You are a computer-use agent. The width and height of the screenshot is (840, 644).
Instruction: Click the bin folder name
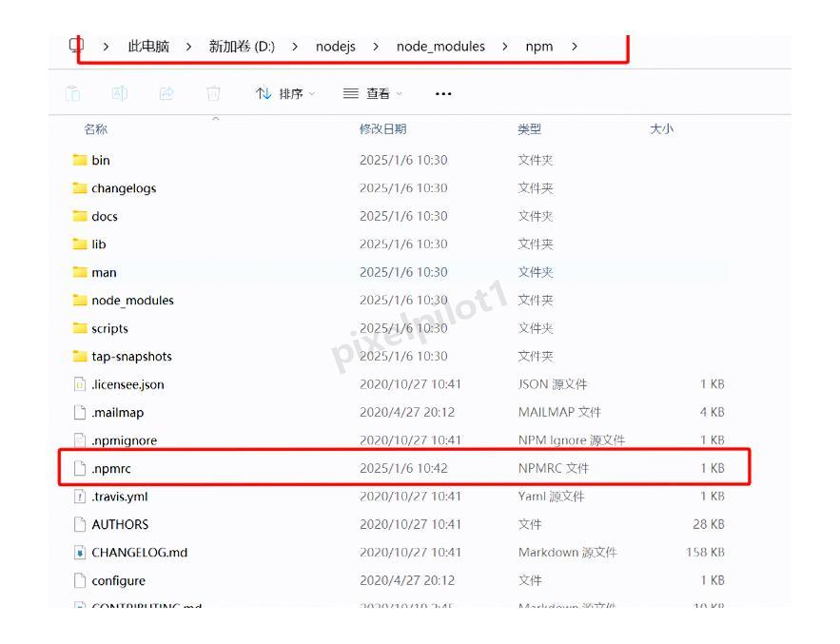[101, 160]
